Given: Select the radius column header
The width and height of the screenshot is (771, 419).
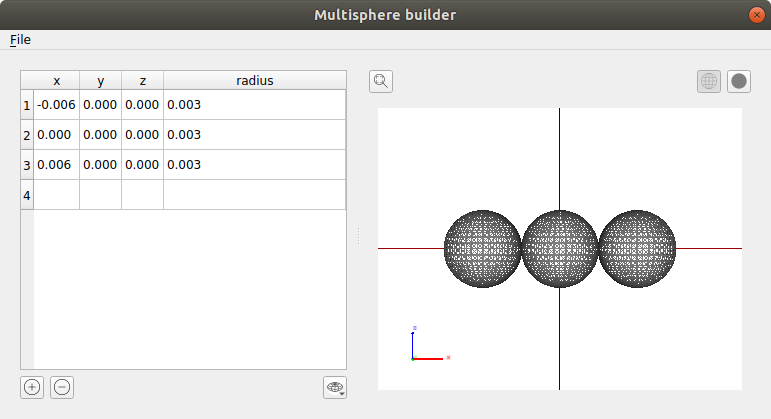Looking at the screenshot, I should pos(255,81).
